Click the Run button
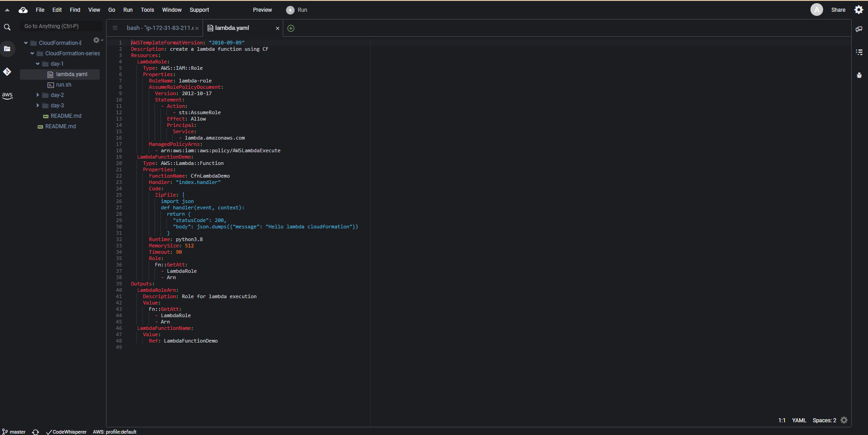868x435 pixels. 297,10
